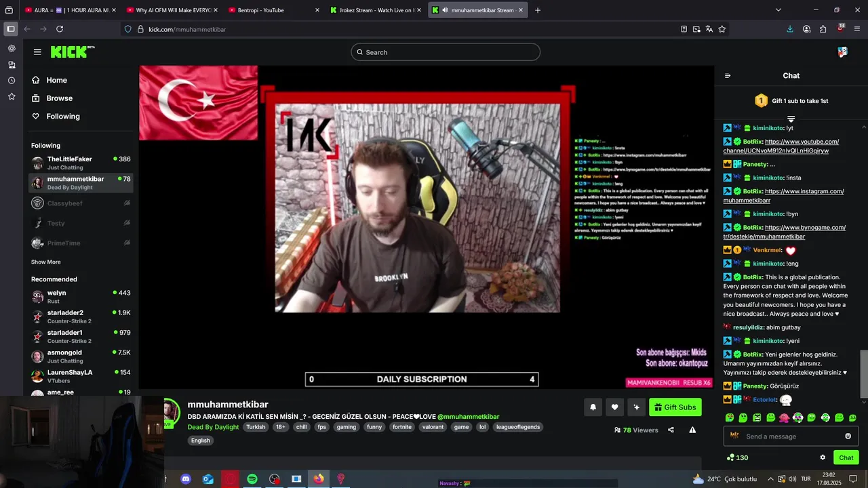Click the translate page icon
Image resolution: width=868 pixels, height=488 pixels.
709,29
